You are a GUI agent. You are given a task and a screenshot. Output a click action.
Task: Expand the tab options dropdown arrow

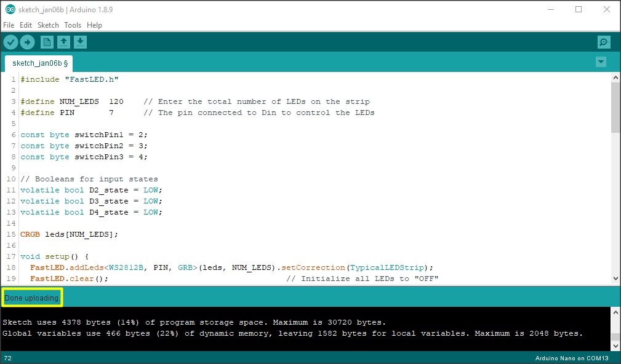click(601, 61)
